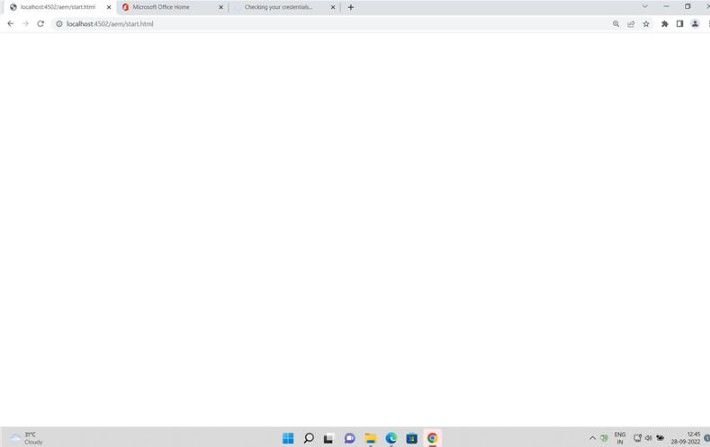The height and width of the screenshot is (447, 710).
Task: Click the browser Back arrow
Action: pyautogui.click(x=10, y=23)
